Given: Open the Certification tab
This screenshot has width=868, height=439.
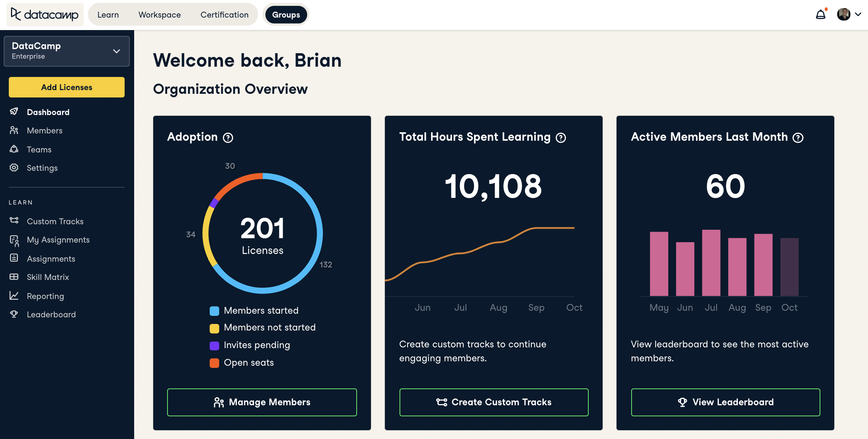Looking at the screenshot, I should click(224, 15).
